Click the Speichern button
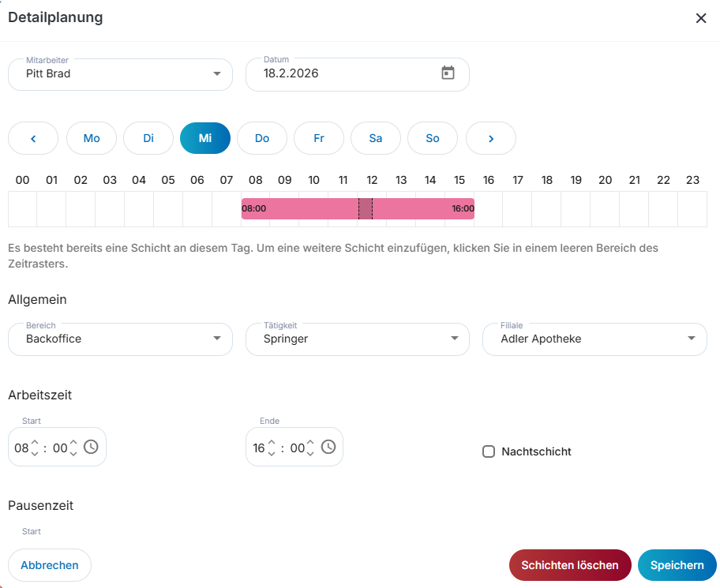720x588 pixels. 677,565
